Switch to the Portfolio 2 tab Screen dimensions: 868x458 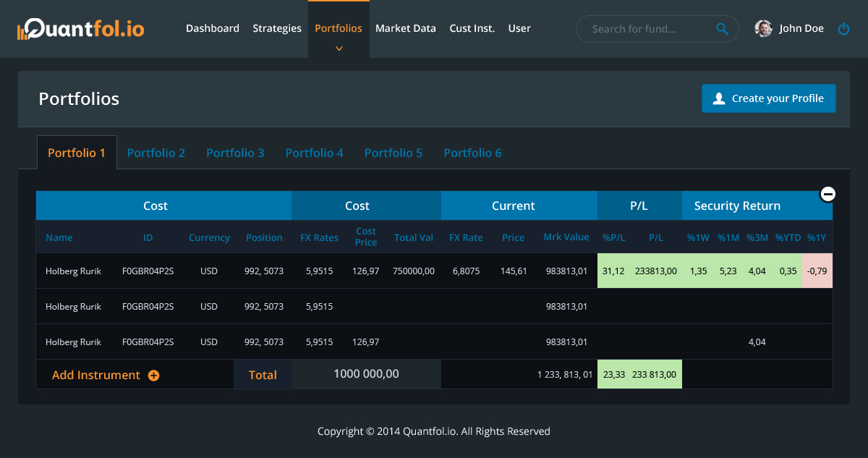click(156, 153)
